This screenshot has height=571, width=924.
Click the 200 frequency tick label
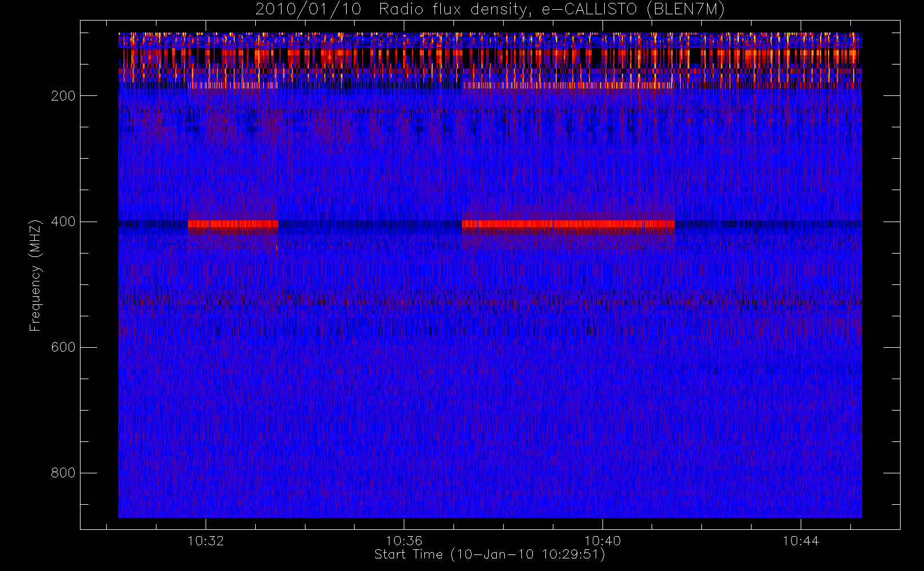click(63, 96)
